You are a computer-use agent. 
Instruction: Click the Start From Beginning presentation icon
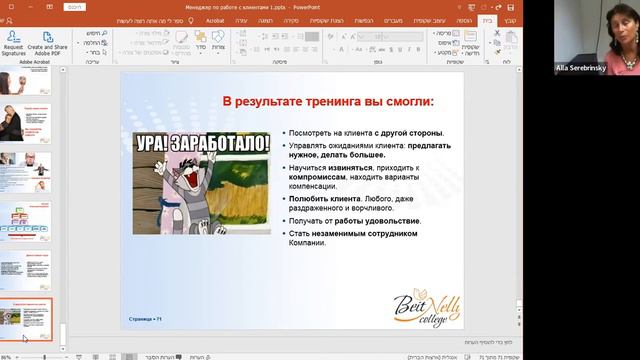coord(471,7)
